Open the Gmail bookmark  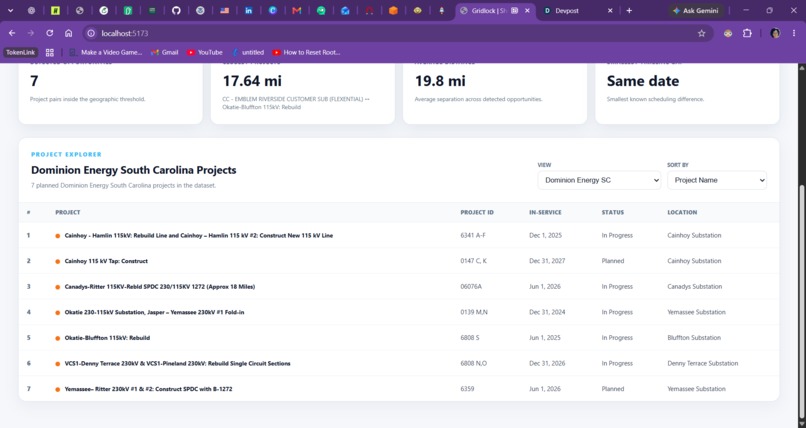(x=164, y=52)
